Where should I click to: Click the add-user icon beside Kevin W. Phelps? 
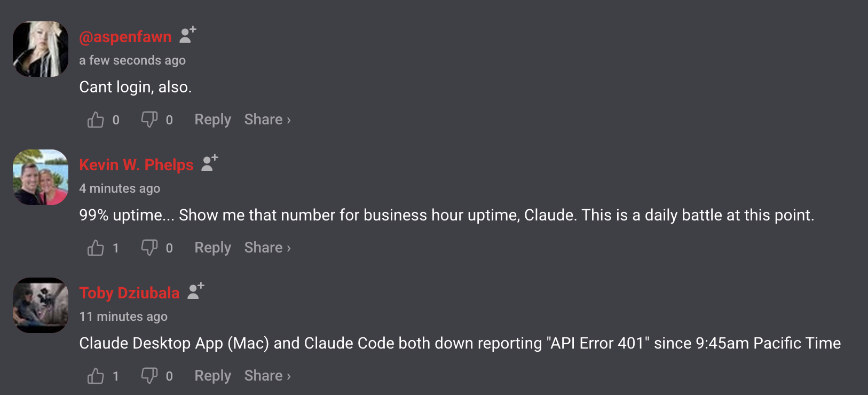pos(209,164)
